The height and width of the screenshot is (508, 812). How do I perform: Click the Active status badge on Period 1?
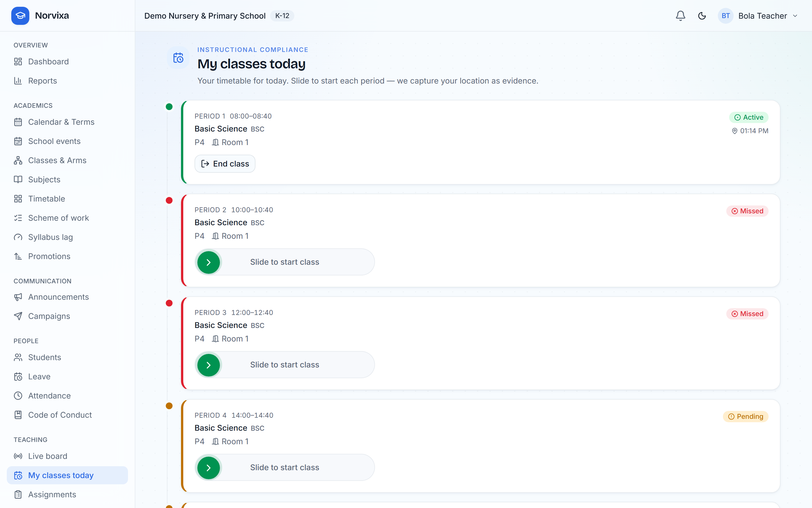(749, 117)
